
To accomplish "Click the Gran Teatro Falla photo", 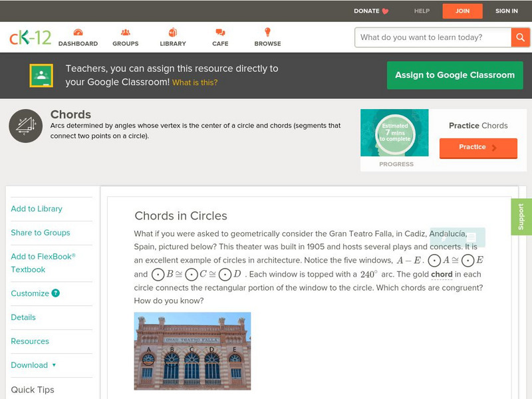I will click(192, 351).
